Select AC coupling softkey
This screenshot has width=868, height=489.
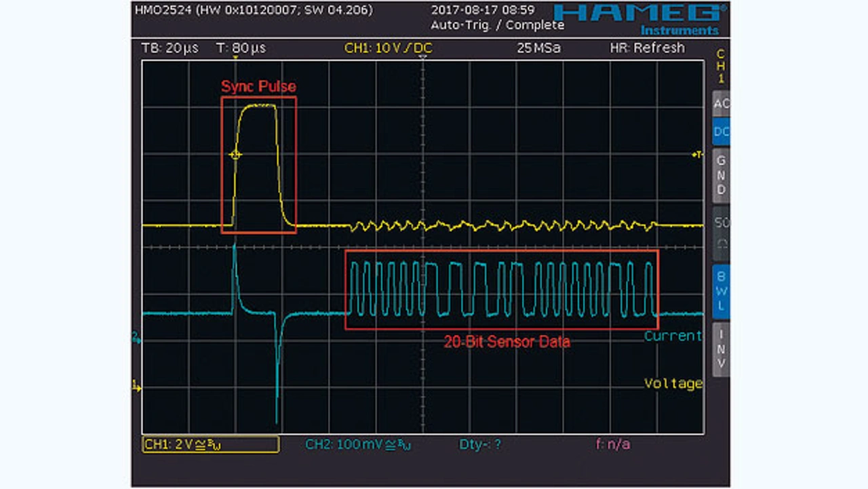[721, 103]
